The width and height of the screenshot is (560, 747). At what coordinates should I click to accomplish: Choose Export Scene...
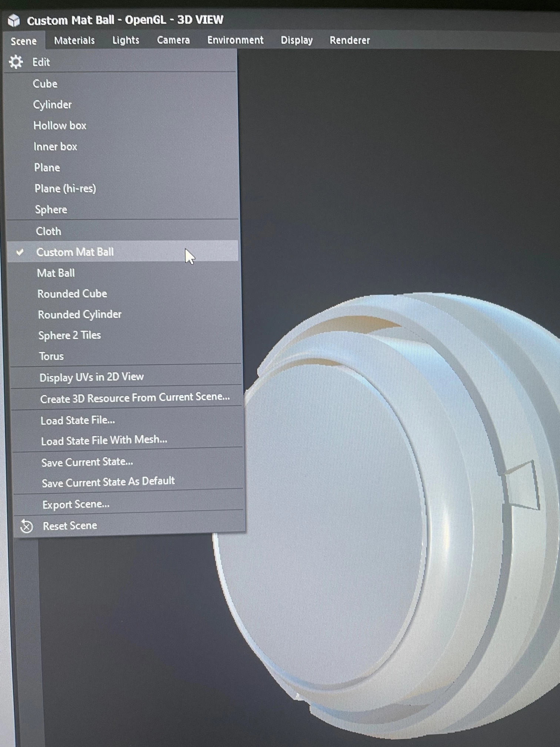pyautogui.click(x=129, y=504)
